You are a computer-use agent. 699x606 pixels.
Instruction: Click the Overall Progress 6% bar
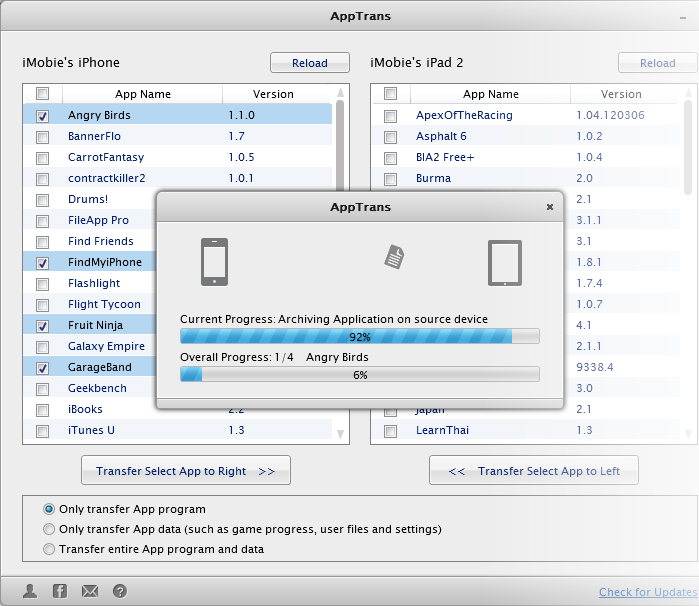pos(360,375)
